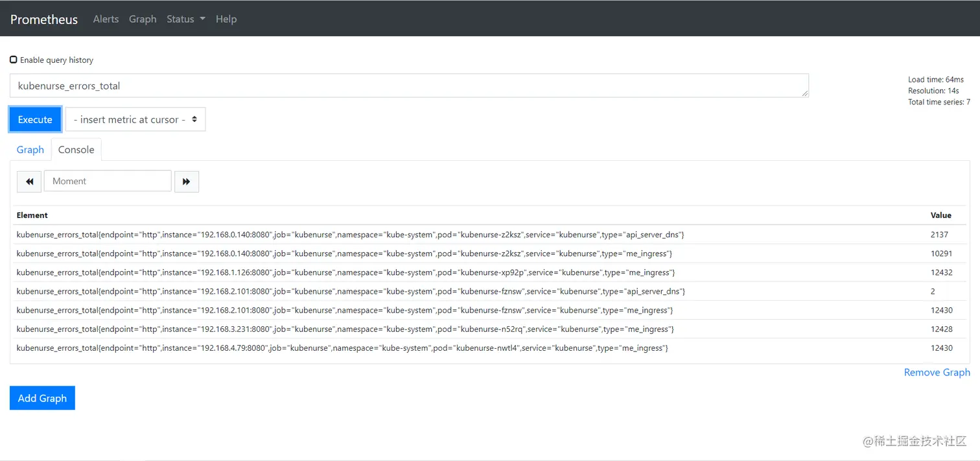This screenshot has height=461, width=980.
Task: Run the query with Execute
Action: (x=35, y=119)
